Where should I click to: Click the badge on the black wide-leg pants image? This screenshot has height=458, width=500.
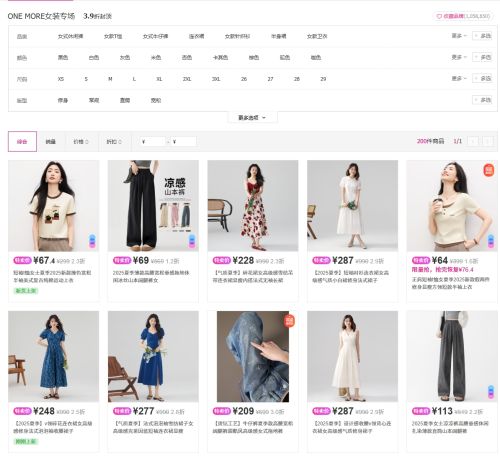coord(192,241)
